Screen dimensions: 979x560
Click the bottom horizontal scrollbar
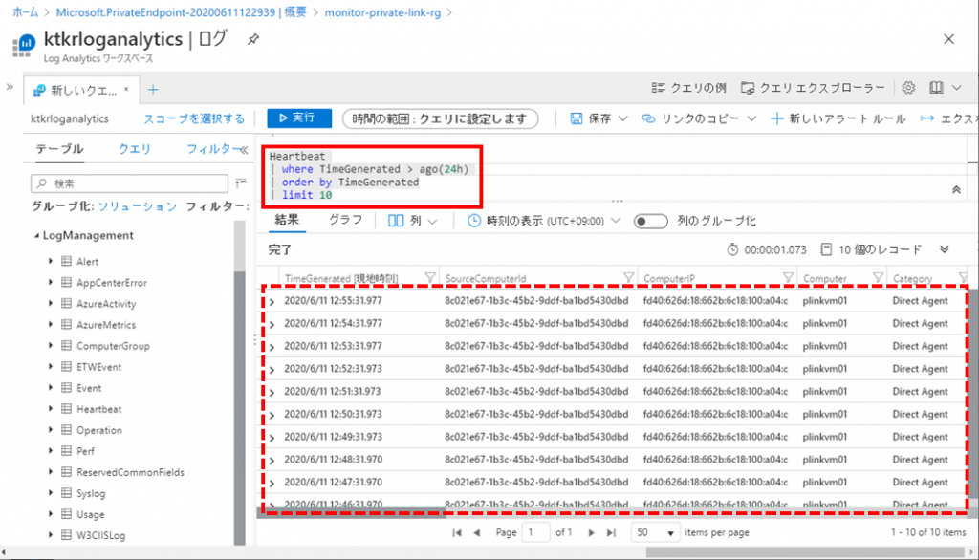(805, 552)
